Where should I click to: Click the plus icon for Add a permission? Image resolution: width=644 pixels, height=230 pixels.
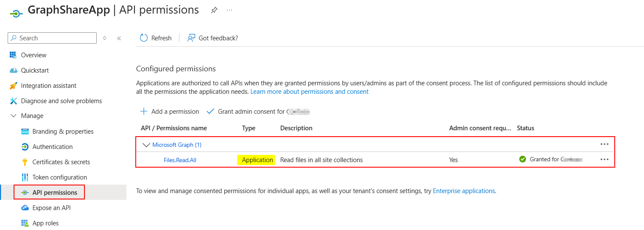click(x=144, y=111)
